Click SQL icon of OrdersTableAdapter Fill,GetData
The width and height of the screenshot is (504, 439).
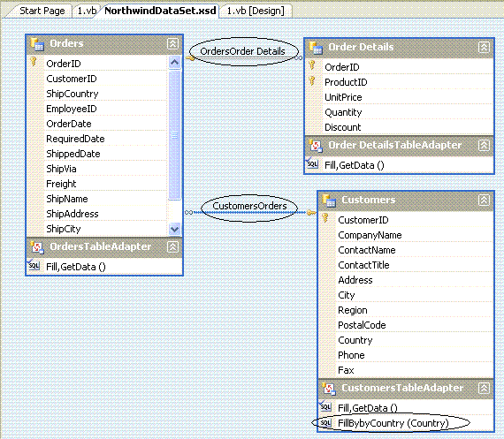click(x=34, y=265)
